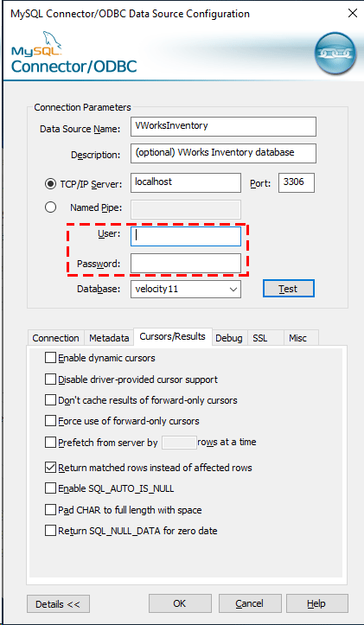Enable dynamic cursors checkbox
364x625 pixels.
point(50,358)
